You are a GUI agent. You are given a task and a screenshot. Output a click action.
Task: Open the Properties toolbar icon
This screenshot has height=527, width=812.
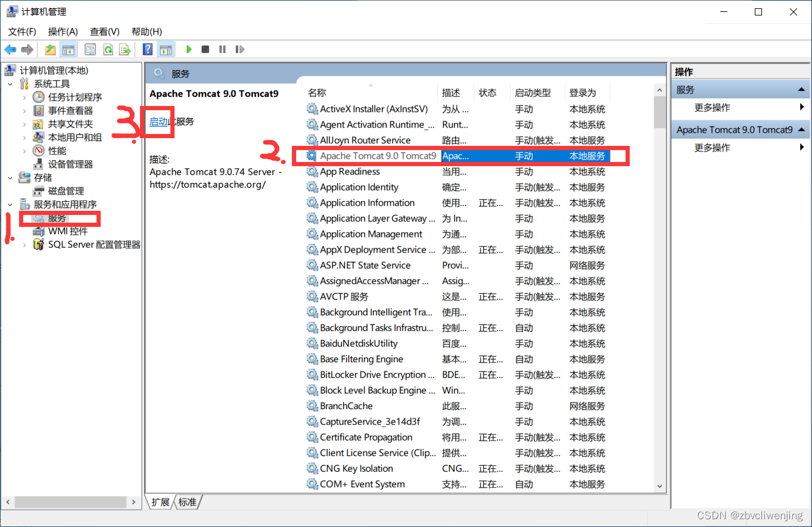pos(91,49)
